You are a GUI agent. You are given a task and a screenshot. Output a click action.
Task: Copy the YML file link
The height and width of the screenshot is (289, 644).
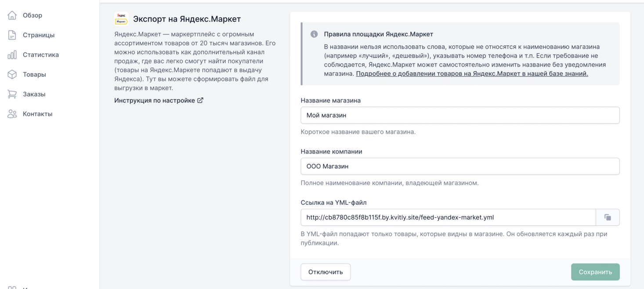click(608, 217)
